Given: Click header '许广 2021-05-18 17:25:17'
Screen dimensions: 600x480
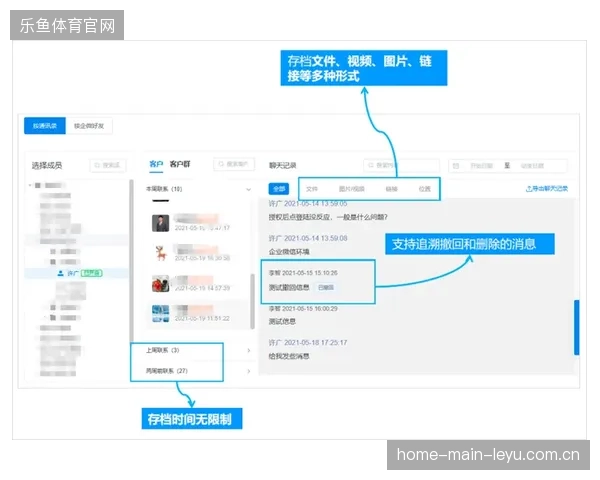Looking at the screenshot, I should [308, 343].
